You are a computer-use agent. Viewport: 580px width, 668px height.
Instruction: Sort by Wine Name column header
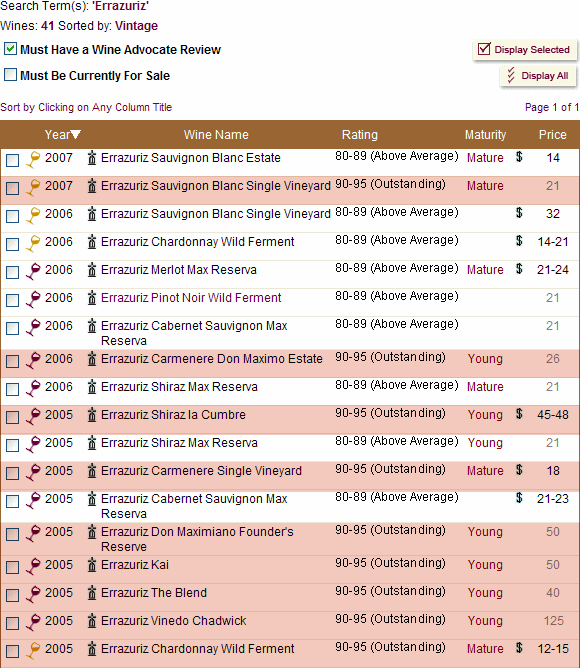(x=216, y=135)
